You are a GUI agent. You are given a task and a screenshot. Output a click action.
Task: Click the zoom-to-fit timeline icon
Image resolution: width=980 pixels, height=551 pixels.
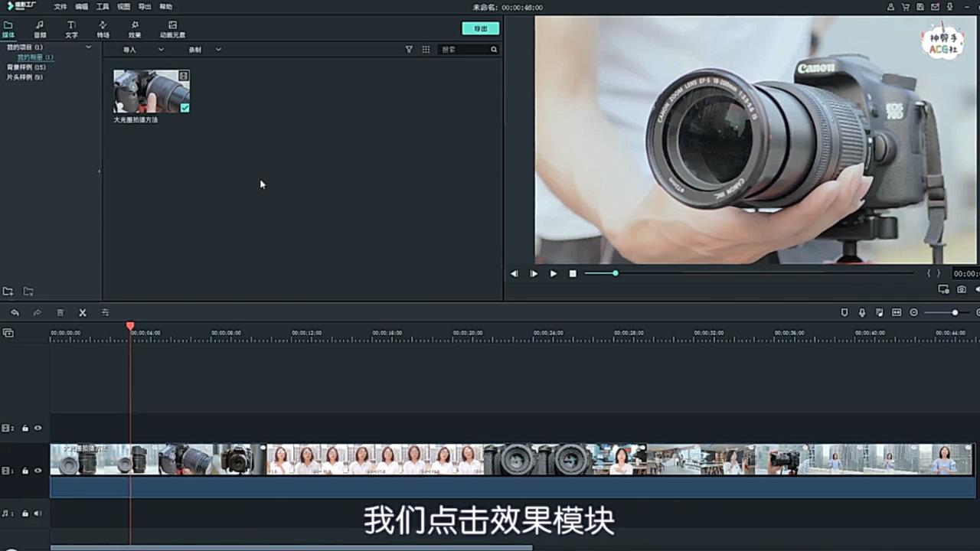[897, 313]
